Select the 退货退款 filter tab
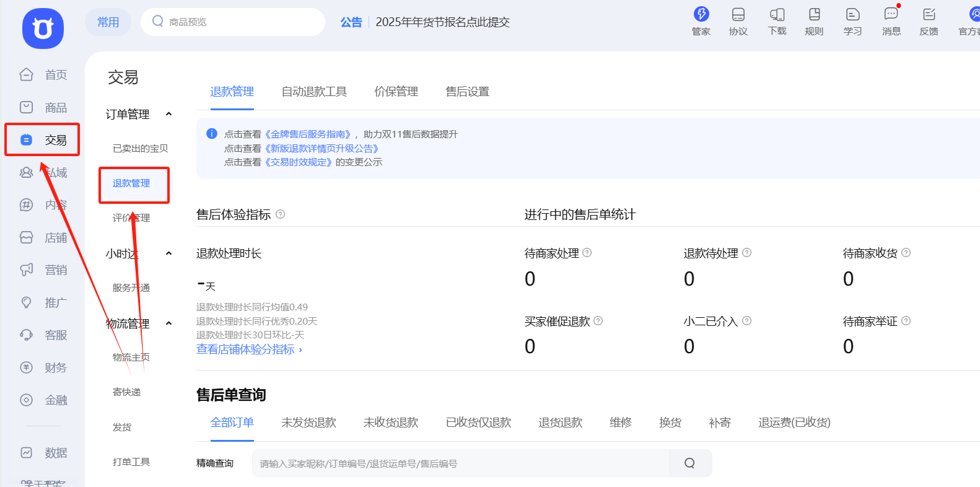 (561, 423)
